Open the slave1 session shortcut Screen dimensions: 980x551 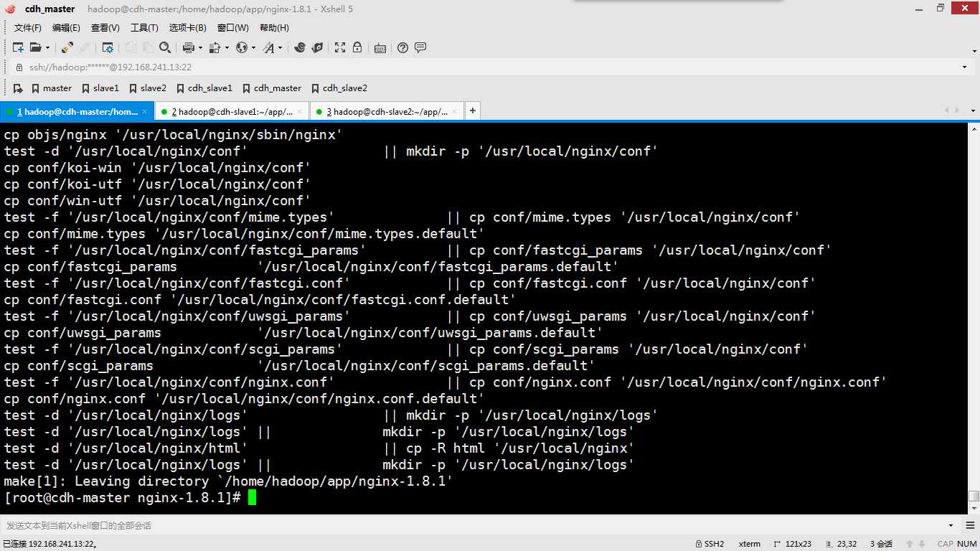[100, 88]
